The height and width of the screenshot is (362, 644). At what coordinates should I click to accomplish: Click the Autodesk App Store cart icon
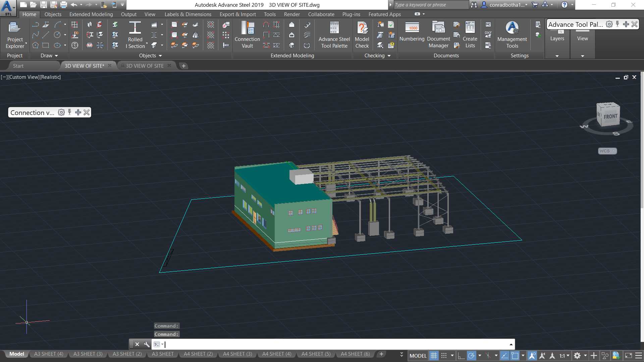[x=535, y=5]
